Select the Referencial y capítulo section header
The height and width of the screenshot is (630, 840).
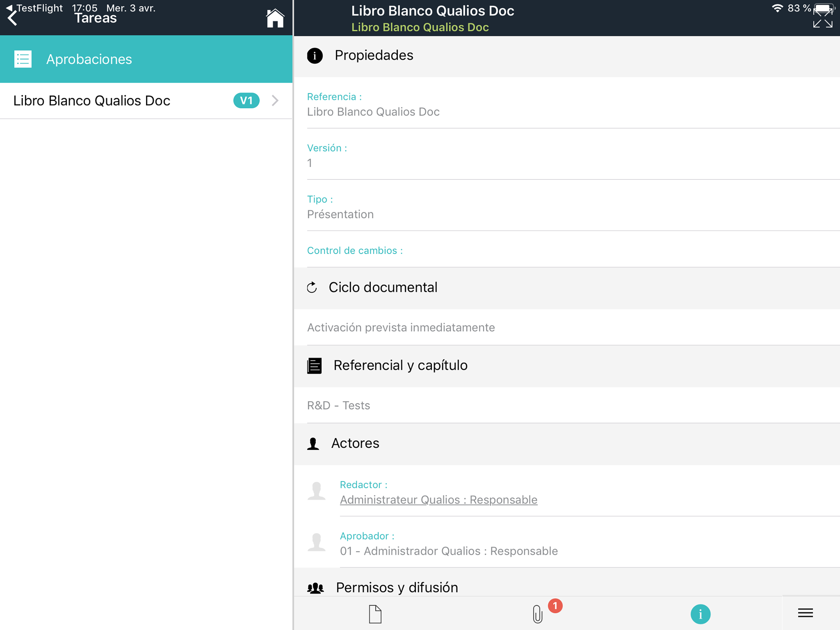click(x=400, y=365)
